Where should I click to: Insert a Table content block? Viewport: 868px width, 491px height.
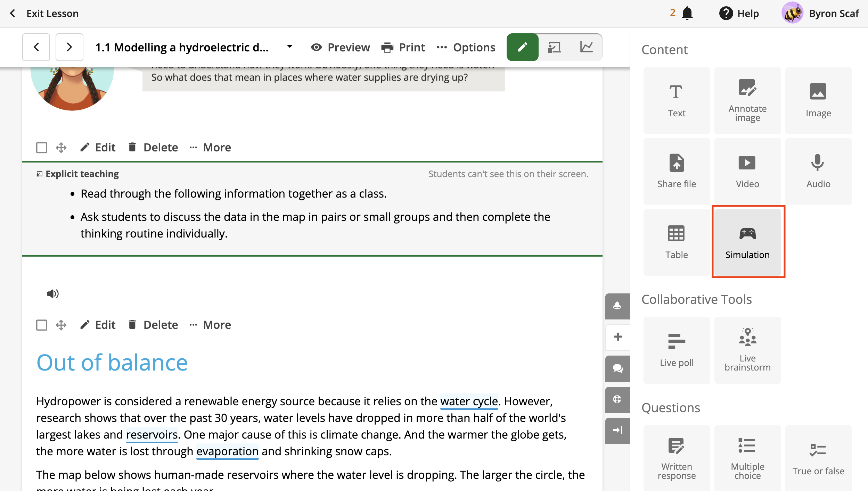[x=676, y=242]
